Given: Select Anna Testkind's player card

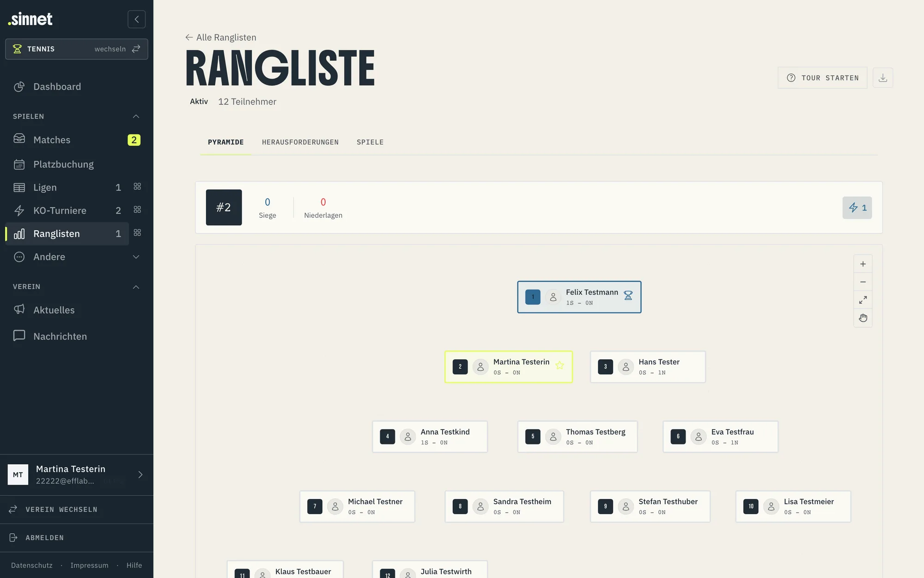Looking at the screenshot, I should (x=430, y=437).
